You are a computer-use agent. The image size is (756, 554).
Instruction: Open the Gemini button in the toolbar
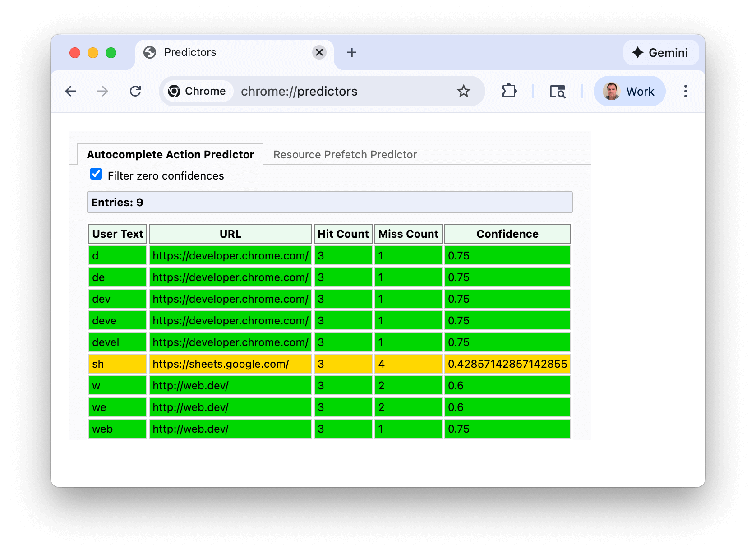660,52
